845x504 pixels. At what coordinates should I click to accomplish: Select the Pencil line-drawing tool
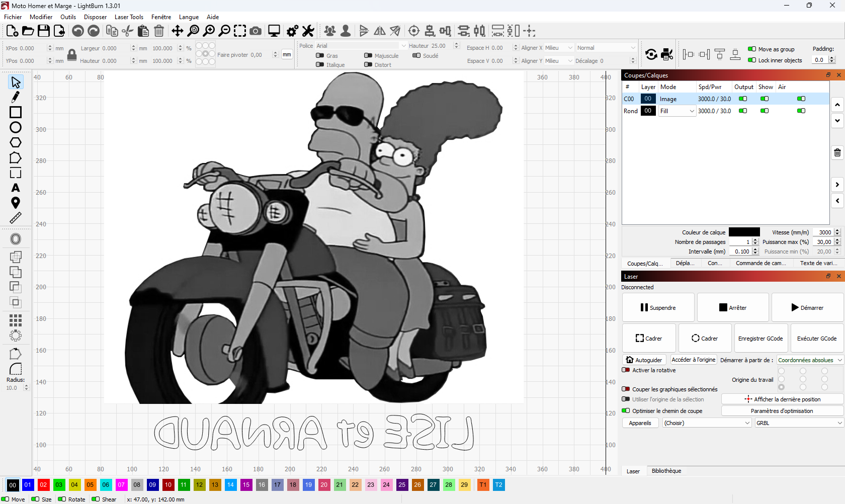point(15,97)
